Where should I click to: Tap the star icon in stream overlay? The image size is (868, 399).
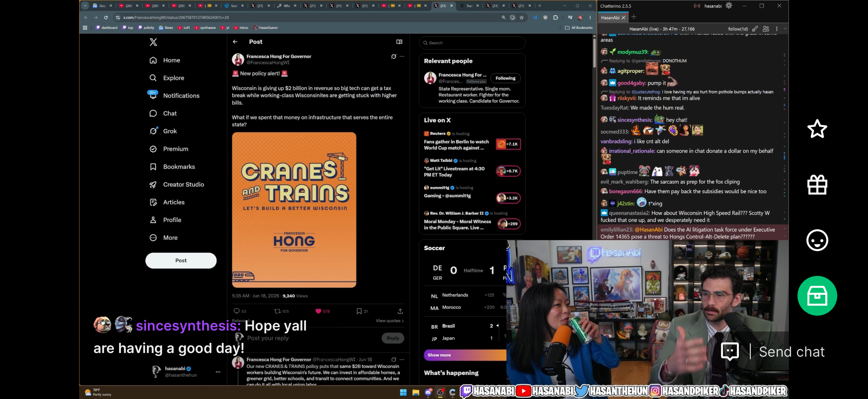(817, 129)
